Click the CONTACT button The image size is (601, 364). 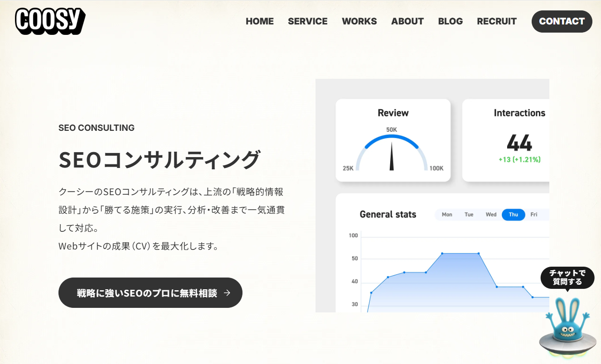562,21
